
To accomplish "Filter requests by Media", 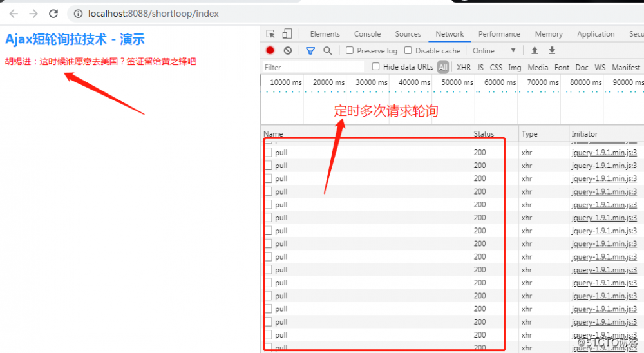I will tap(538, 68).
